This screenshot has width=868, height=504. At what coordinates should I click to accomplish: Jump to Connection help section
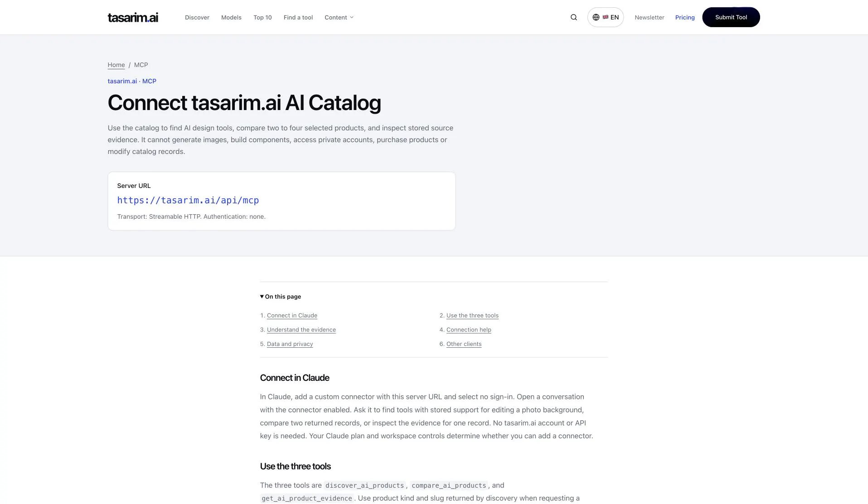click(x=469, y=330)
